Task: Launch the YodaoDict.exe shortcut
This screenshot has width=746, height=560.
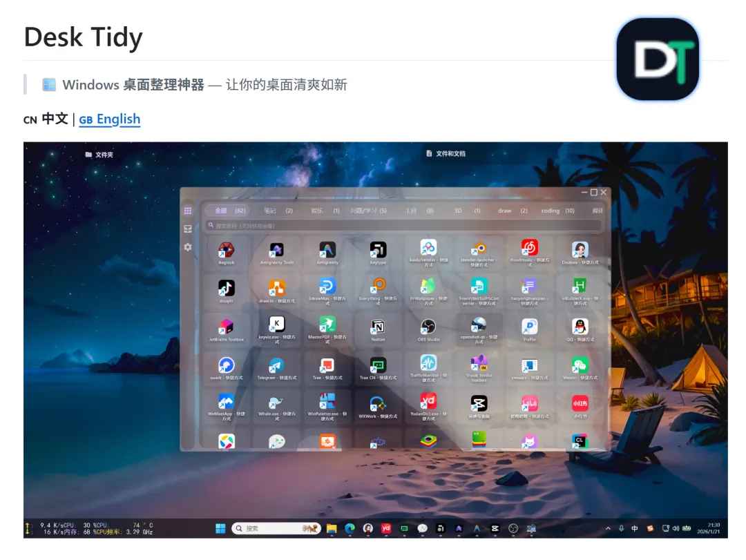Action: coord(429,402)
